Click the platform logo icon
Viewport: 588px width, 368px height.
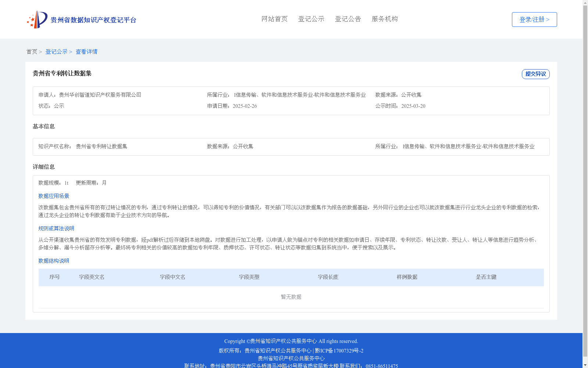coord(37,20)
